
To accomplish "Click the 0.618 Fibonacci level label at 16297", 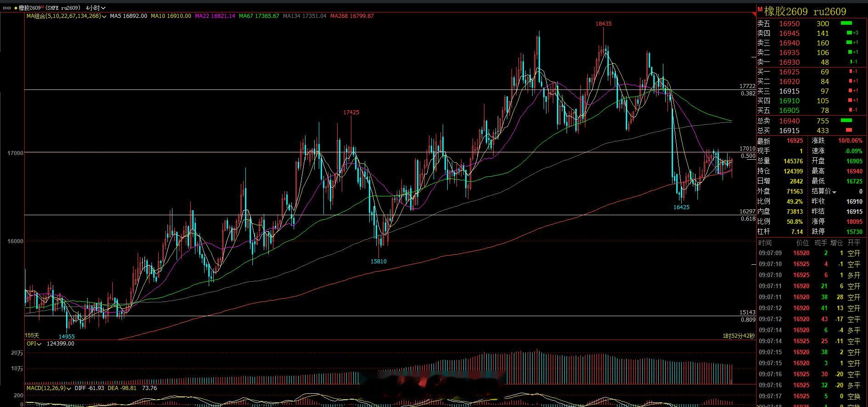I will pyautogui.click(x=748, y=219).
